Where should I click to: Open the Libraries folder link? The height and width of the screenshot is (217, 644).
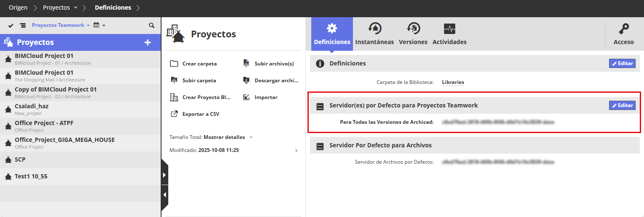[x=453, y=82]
